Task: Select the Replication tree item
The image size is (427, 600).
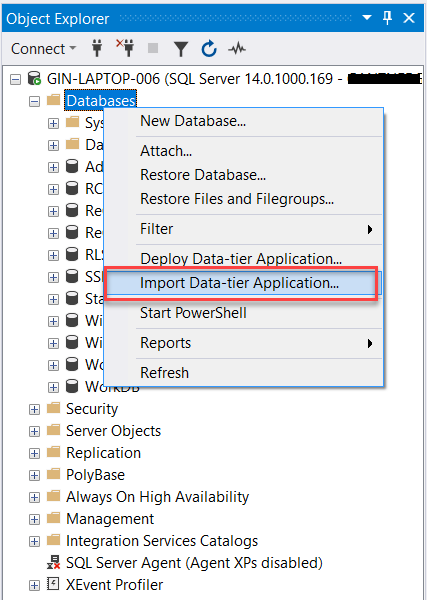Action: 103,453
